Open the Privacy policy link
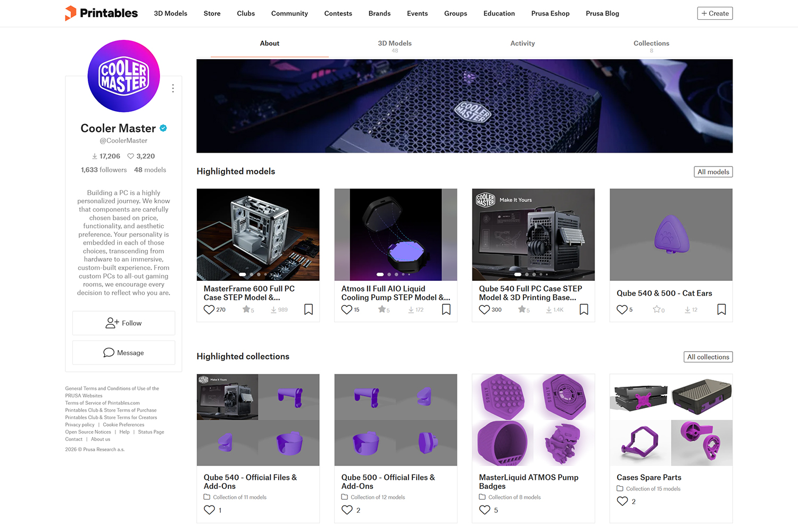 pyautogui.click(x=79, y=425)
